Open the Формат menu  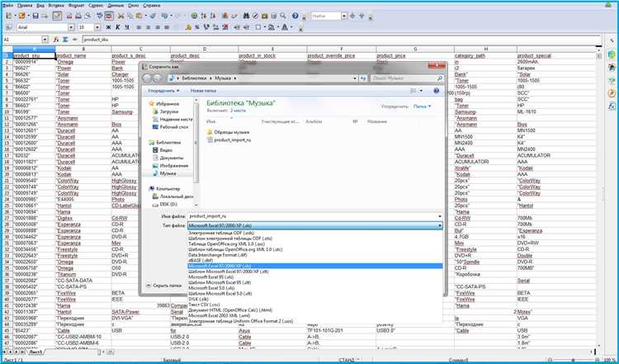point(76,6)
